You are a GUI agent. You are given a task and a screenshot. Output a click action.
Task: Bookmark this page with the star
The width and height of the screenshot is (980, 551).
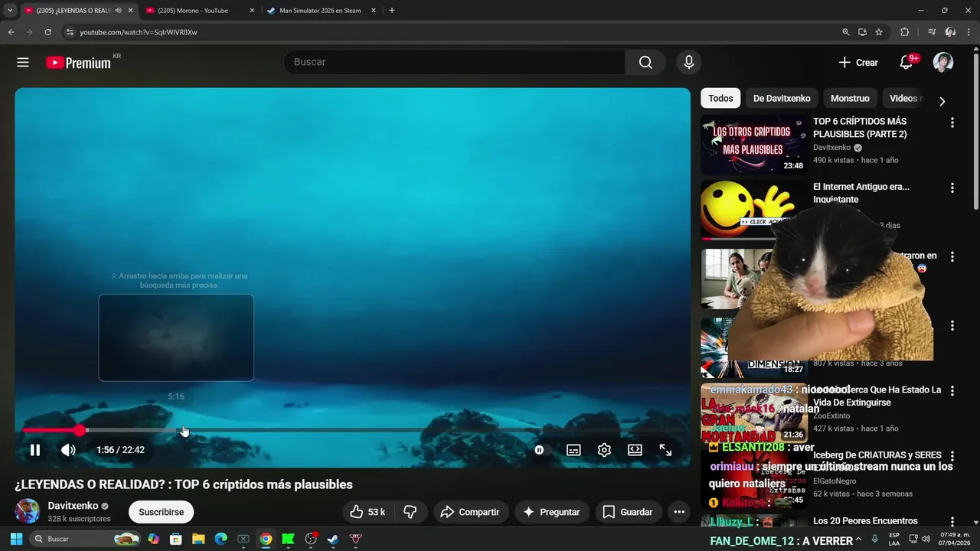[x=879, y=32]
